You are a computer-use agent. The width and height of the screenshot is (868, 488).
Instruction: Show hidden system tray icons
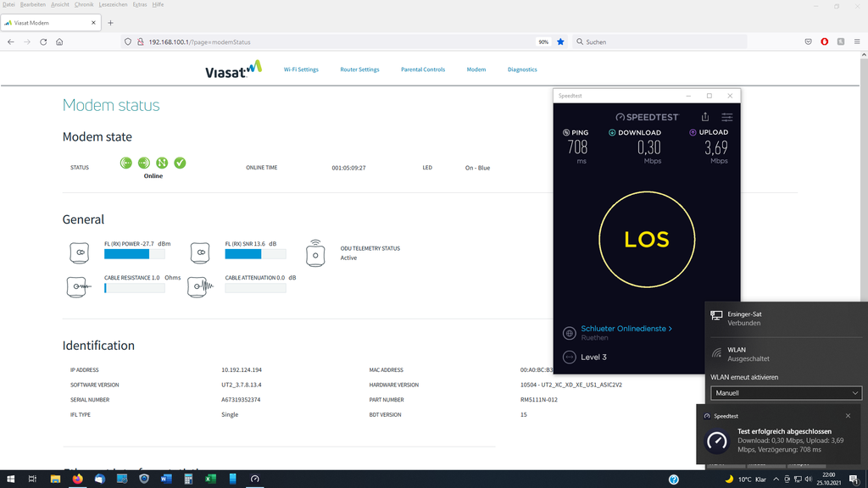776,480
